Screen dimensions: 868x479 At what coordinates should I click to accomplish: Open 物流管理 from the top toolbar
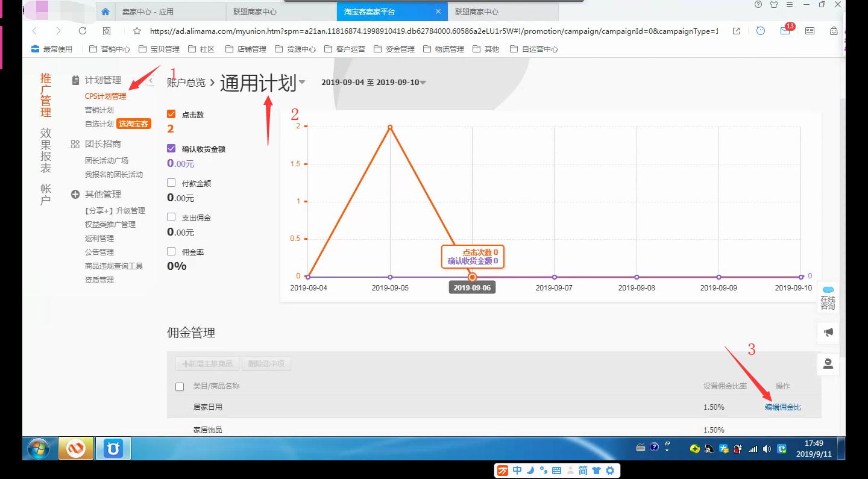(x=448, y=49)
